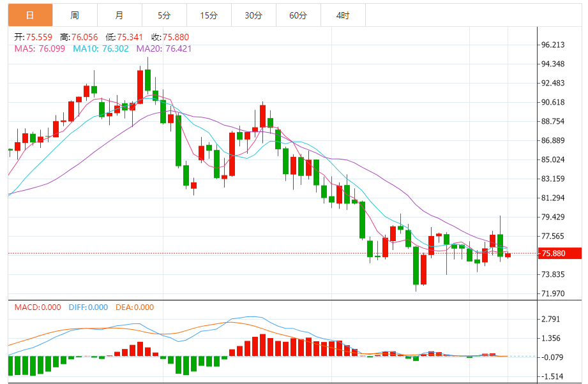Click the 81.294 price axis label
The image size is (588, 384).
pyautogui.click(x=553, y=198)
